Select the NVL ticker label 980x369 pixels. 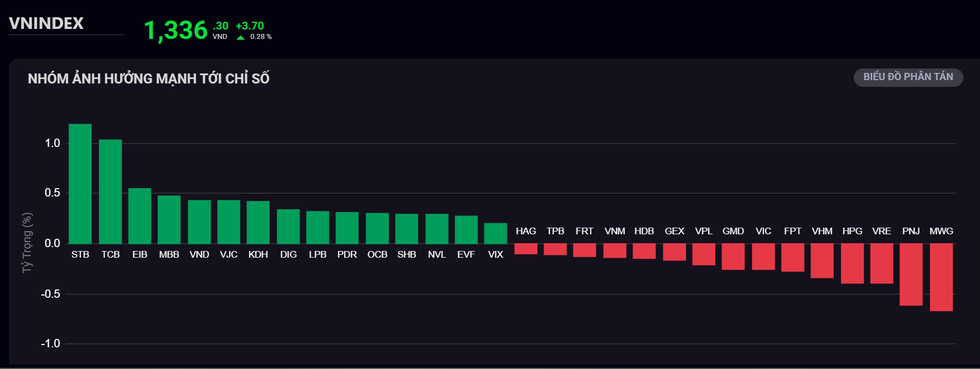pos(436,254)
